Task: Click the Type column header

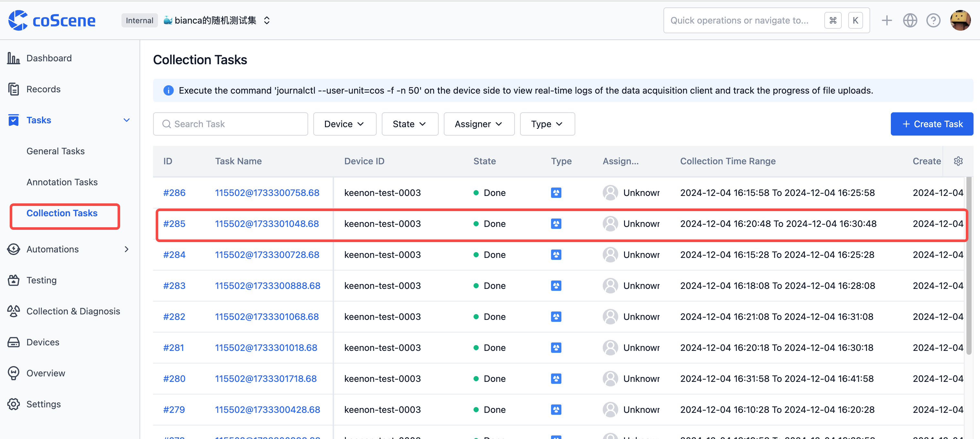Action: pyautogui.click(x=561, y=161)
